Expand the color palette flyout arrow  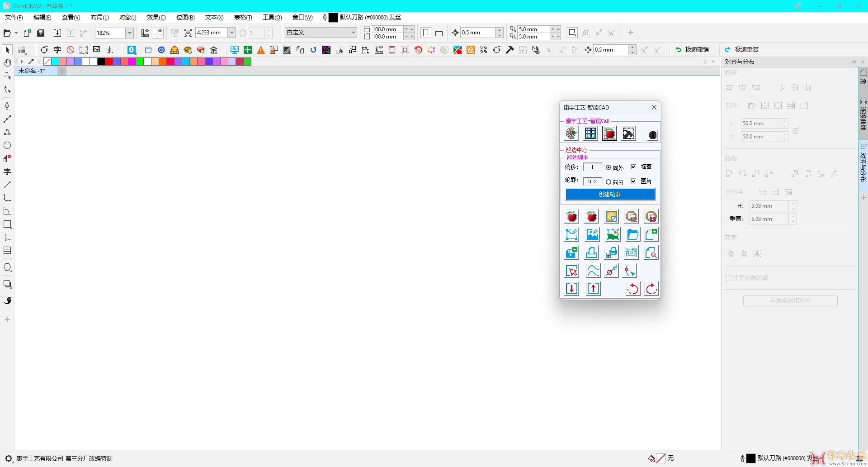pyautogui.click(x=21, y=62)
